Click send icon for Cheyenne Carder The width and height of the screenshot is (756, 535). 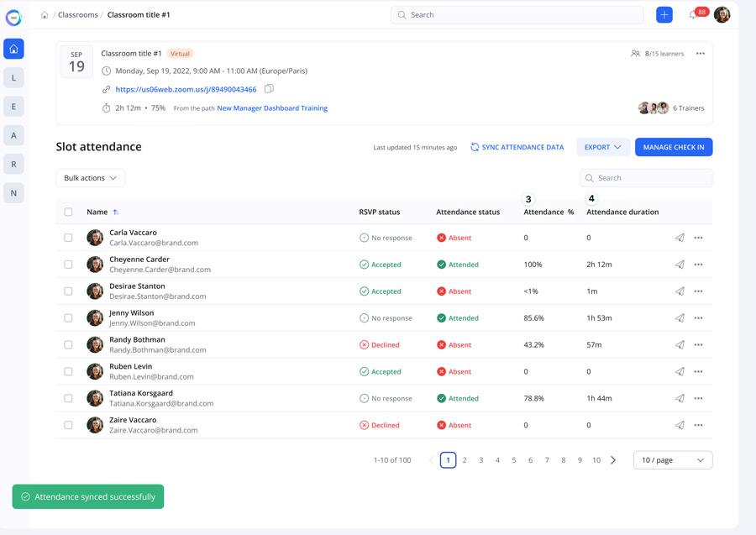point(680,265)
